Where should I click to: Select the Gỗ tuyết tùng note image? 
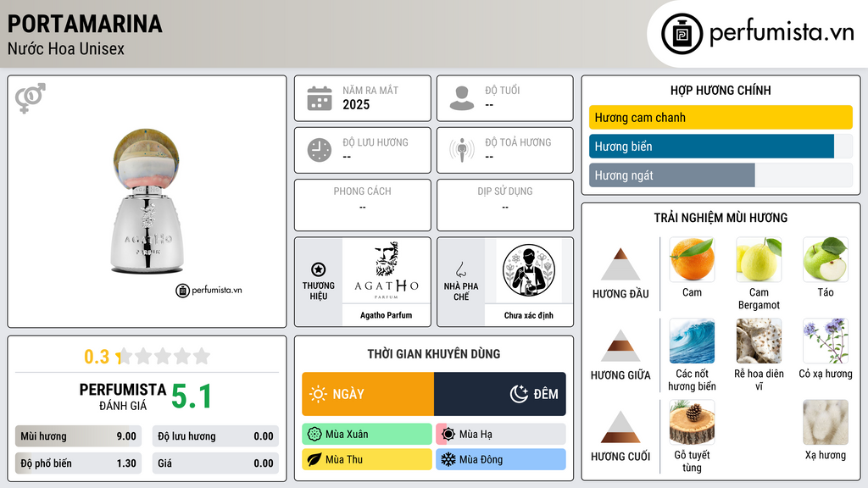(692, 422)
